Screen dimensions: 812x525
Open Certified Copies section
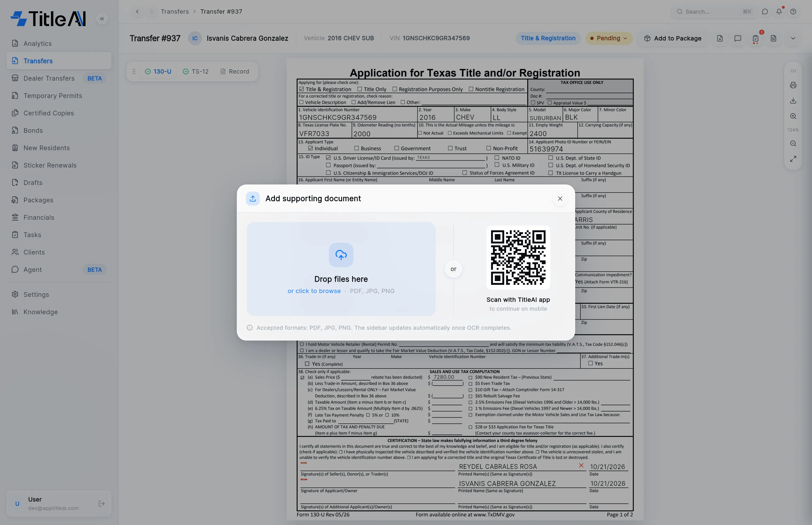pyautogui.click(x=59, y=113)
